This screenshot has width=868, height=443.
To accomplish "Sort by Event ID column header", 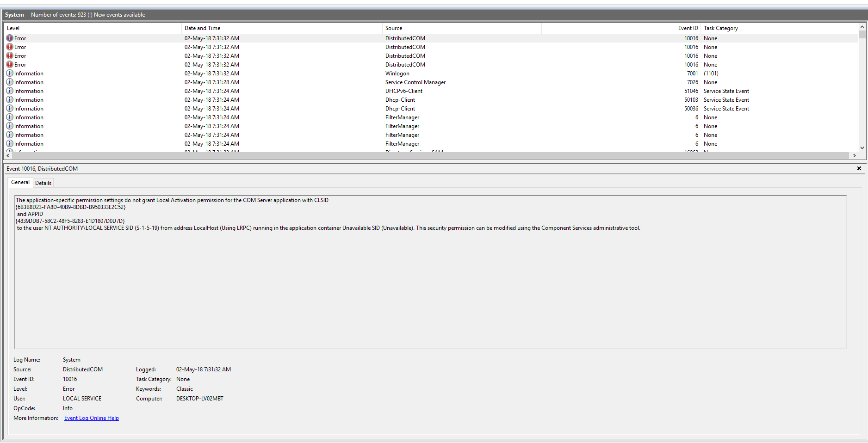I will (x=621, y=28).
